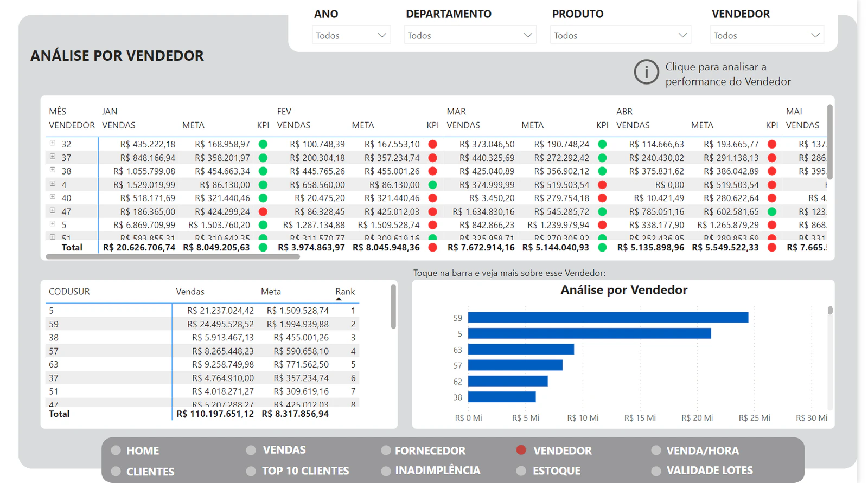Click 'Clique para analisar a performance' text
Screen dimensions: 868x483
click(x=727, y=74)
